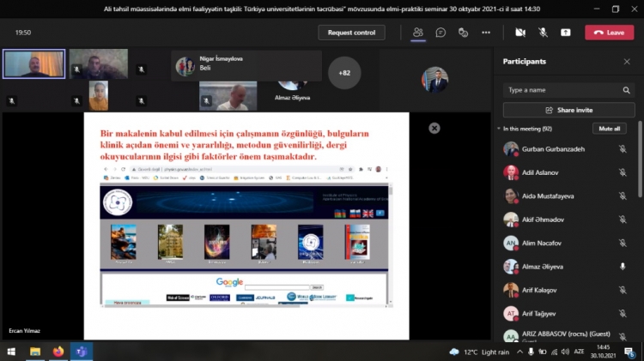
Task: Click the Request control button
Action: click(x=351, y=33)
